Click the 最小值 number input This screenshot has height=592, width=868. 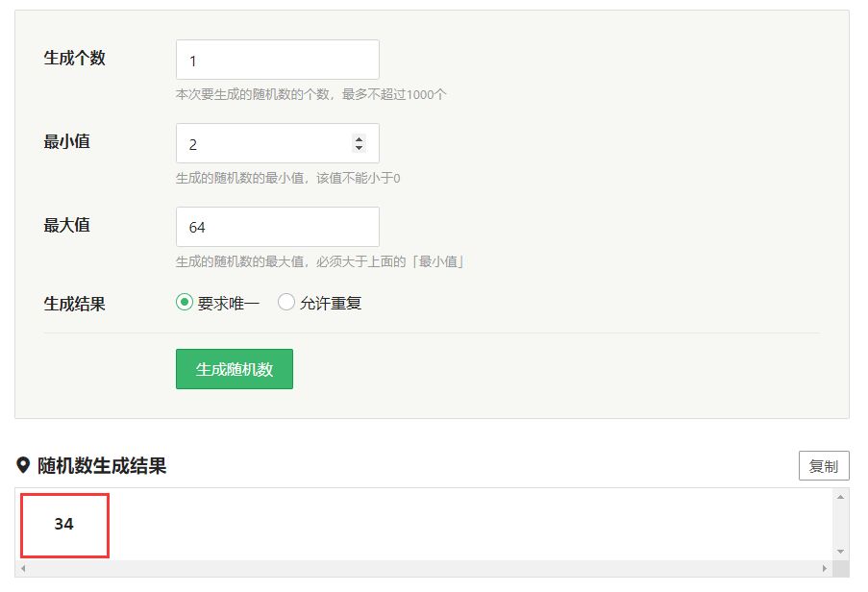[278, 143]
